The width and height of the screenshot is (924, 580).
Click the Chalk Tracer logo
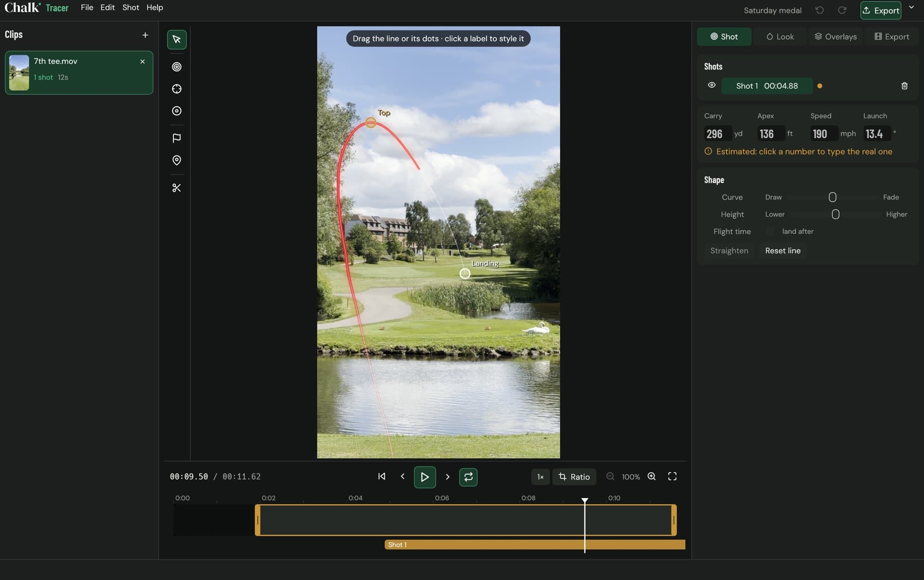[36, 8]
